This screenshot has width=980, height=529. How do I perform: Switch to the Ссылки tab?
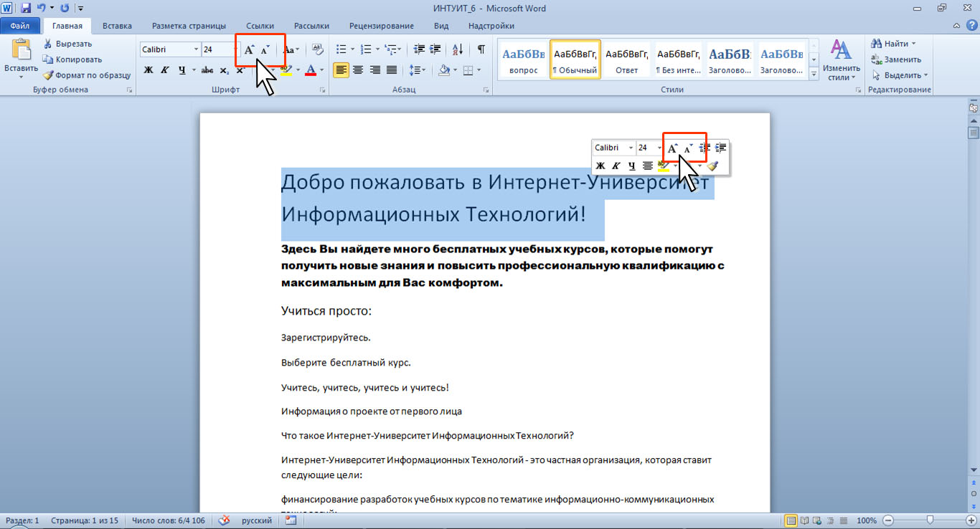pyautogui.click(x=260, y=26)
